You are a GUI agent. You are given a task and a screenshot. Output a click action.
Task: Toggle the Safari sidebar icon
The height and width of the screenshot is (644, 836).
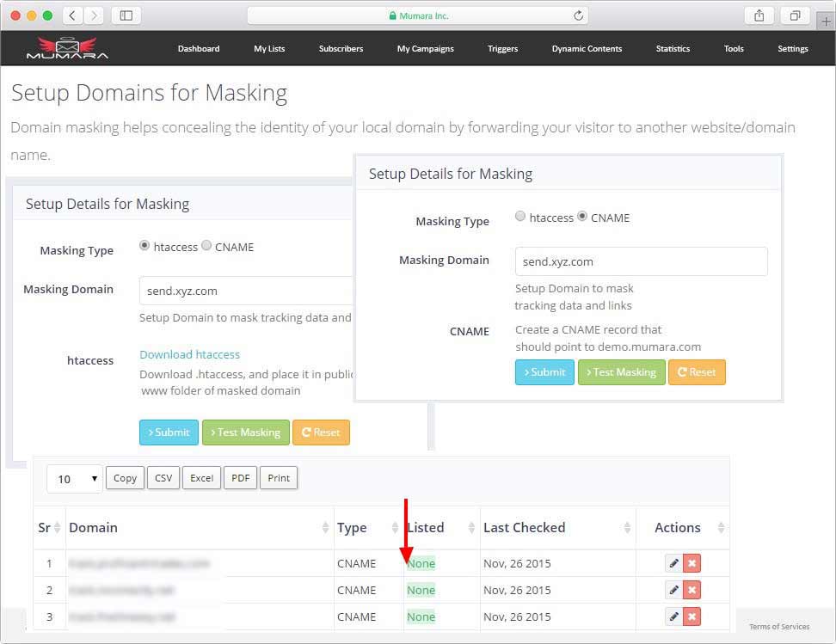click(x=126, y=15)
